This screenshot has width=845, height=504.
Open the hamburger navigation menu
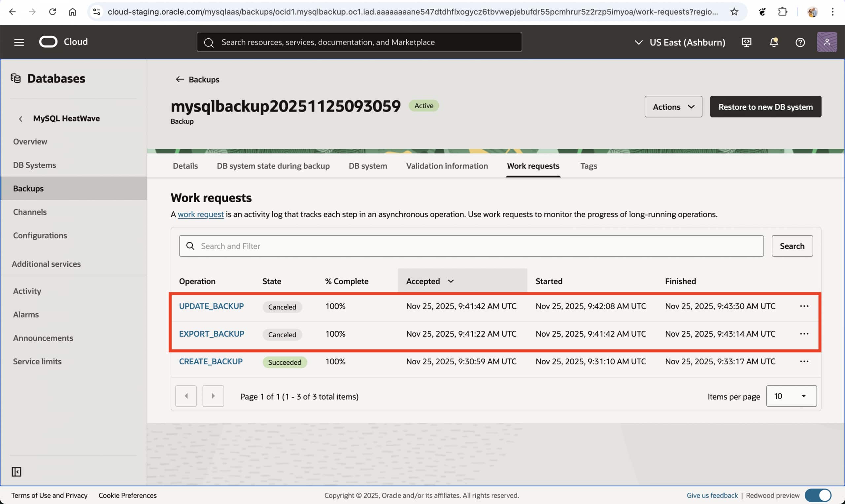(x=19, y=42)
